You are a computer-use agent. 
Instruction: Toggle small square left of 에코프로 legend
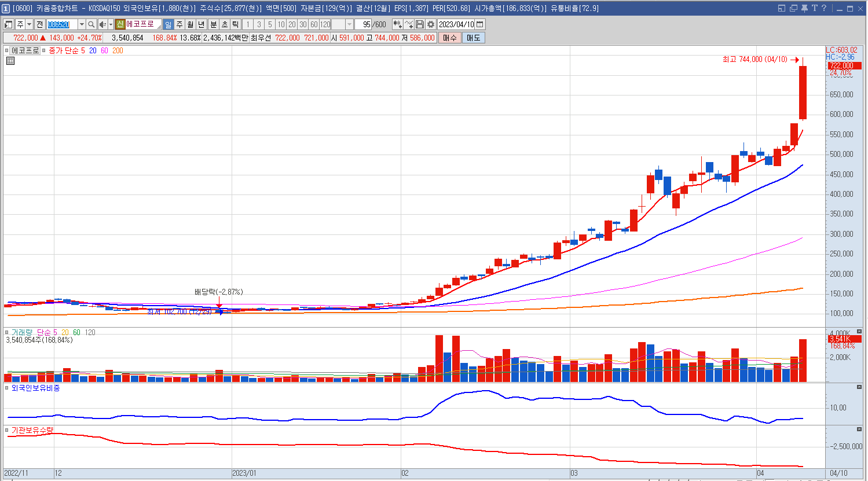7,50
